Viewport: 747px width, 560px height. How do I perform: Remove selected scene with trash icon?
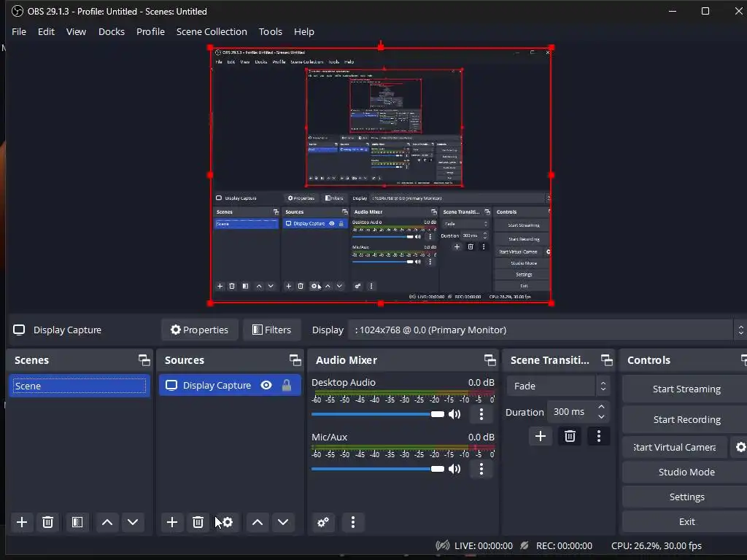point(47,522)
